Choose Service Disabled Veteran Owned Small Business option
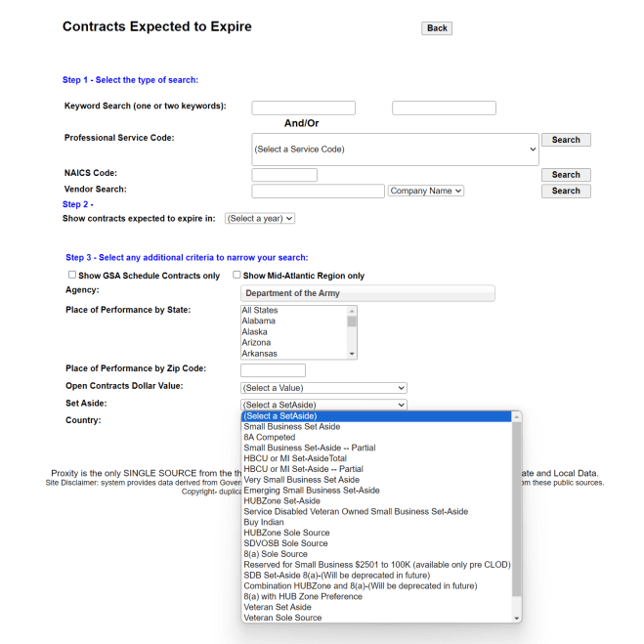Viewport: 644px width, 644px height. pyautogui.click(x=376, y=512)
